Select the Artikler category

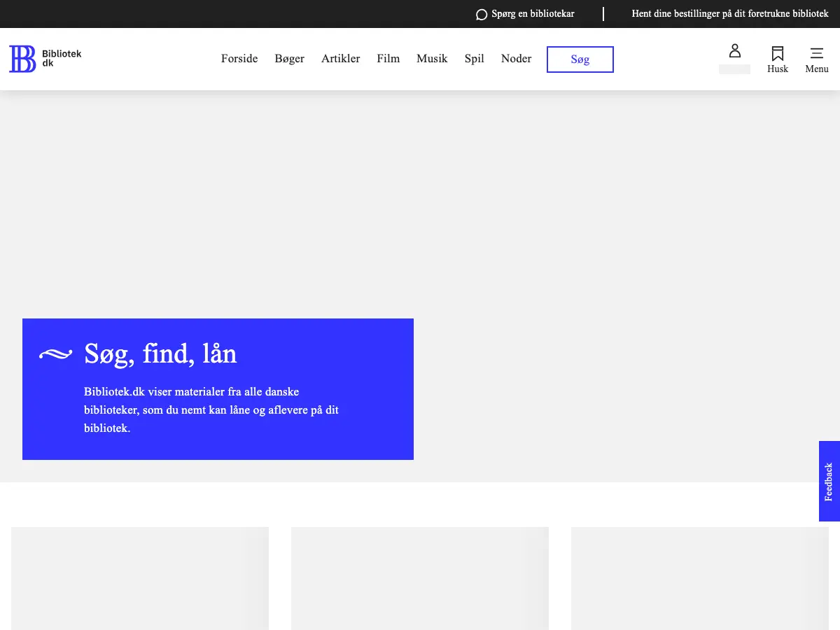341,59
